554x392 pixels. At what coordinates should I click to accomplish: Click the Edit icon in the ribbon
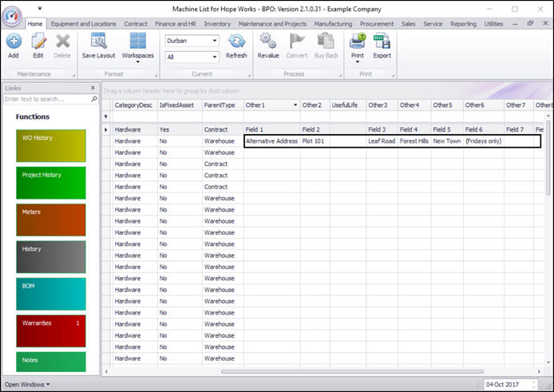[38, 42]
